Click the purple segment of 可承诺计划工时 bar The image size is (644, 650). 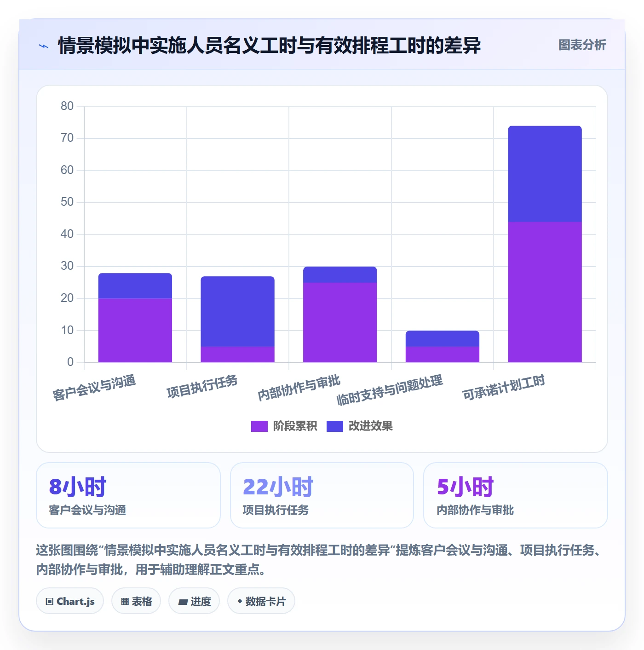[x=545, y=292]
